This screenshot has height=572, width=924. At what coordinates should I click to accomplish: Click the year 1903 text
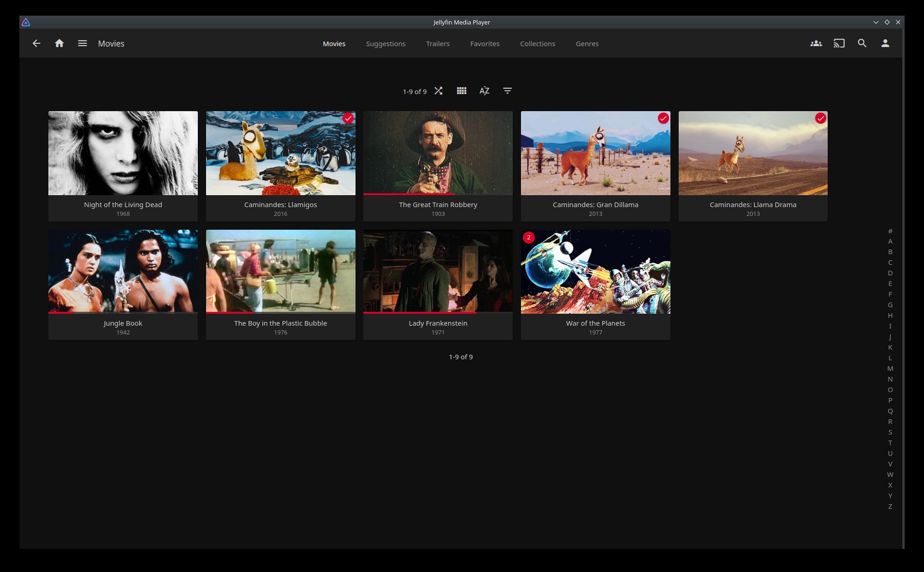tap(438, 214)
